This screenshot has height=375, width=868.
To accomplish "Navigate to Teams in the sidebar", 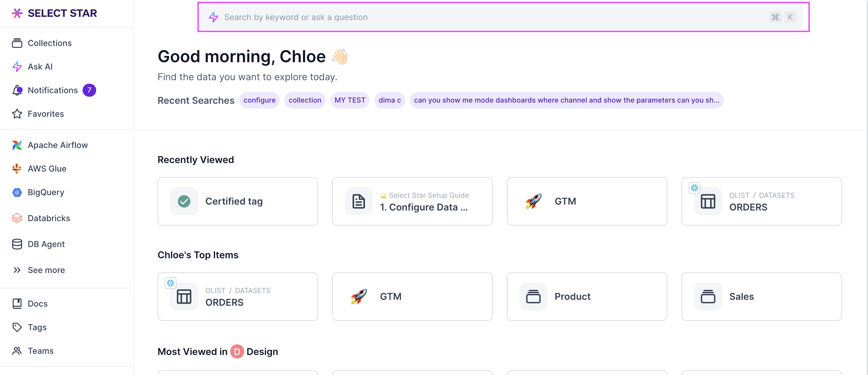I will [40, 351].
